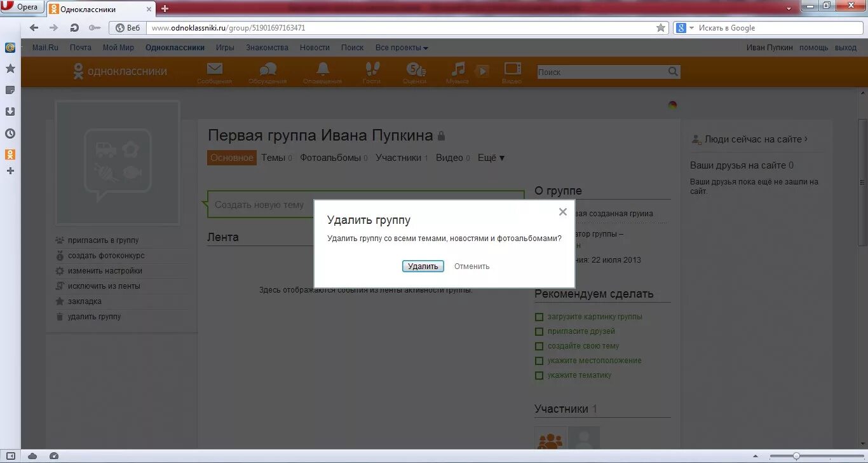
Task: Check загрузите картинку группы checkbox
Action: pyautogui.click(x=539, y=317)
